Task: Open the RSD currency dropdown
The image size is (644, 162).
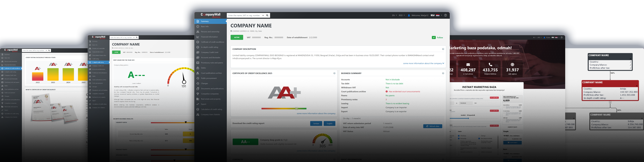Action: click(401, 15)
